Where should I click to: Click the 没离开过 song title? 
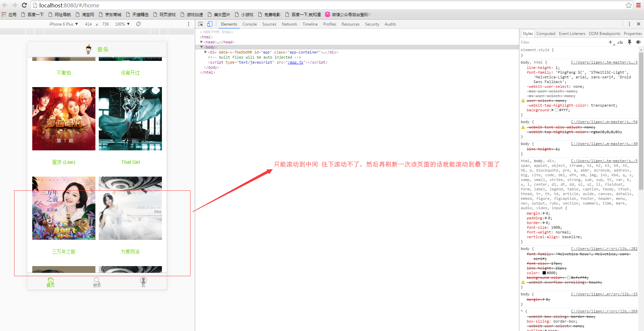pyautogui.click(x=130, y=73)
